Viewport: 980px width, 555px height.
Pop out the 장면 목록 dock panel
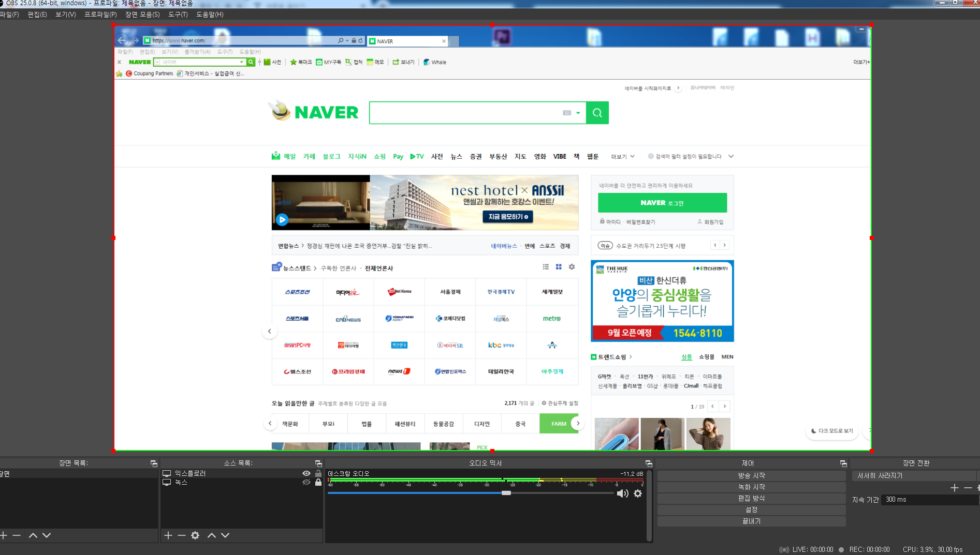point(154,463)
